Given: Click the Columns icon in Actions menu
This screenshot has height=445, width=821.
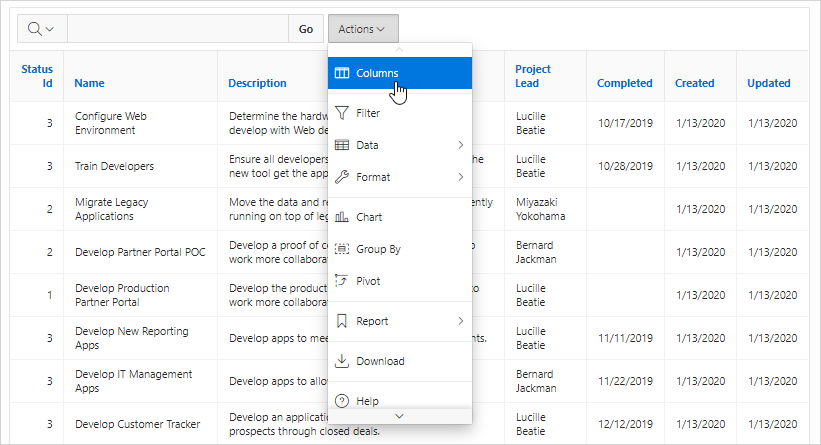Looking at the screenshot, I should click(342, 73).
